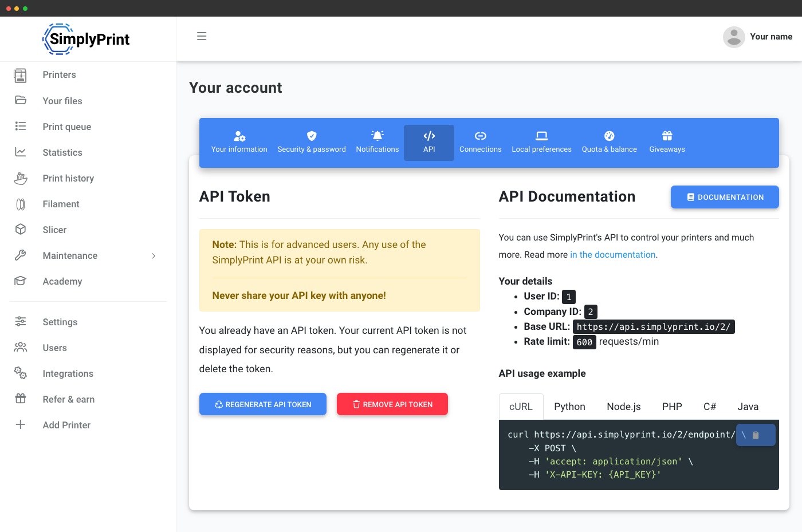Show the Java code example
Screen dimensions: 802x532
pos(748,407)
